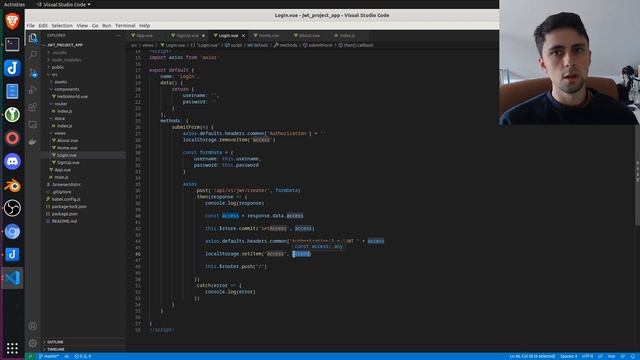Screen dimensions: 640x360
Task: Open the Search view in activity bar
Action: click(33, 55)
